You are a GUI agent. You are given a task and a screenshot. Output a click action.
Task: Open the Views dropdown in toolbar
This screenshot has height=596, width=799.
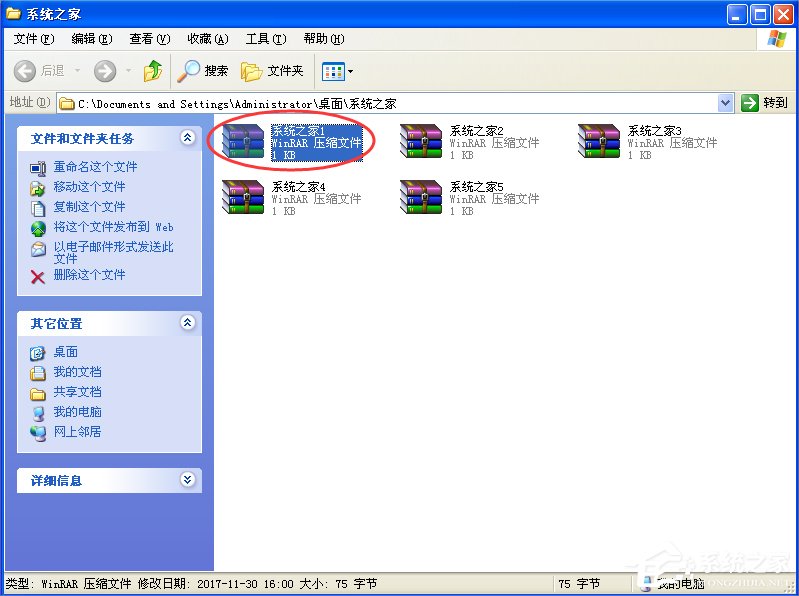click(x=337, y=71)
